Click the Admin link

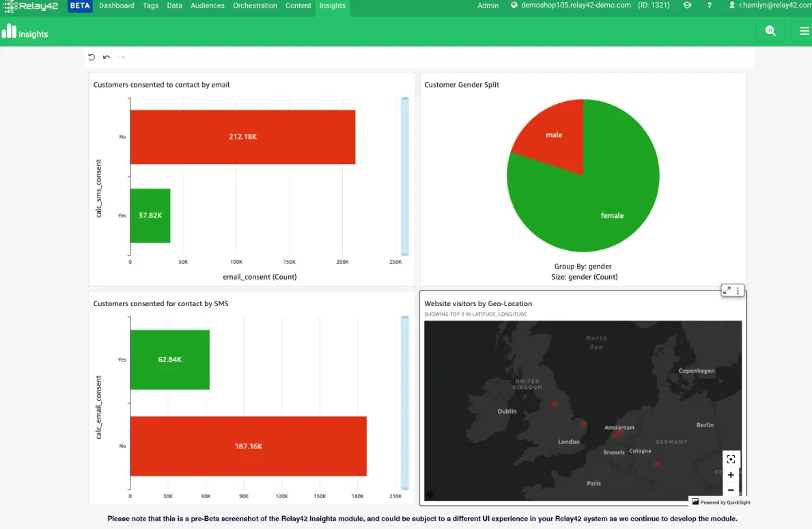coord(488,5)
